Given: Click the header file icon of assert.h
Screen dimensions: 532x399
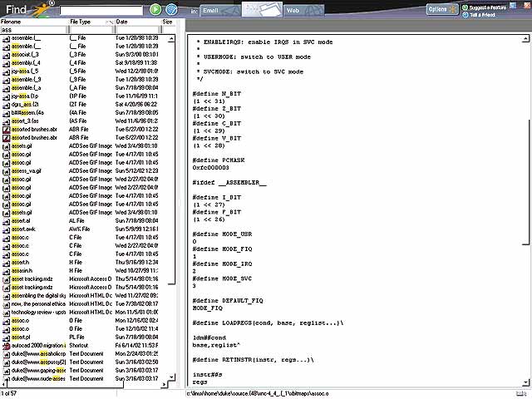Looking at the screenshot, I should pos(6,263).
